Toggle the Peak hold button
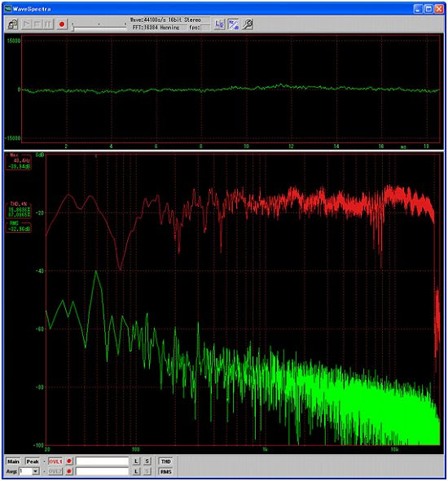Image resolution: width=448 pixels, height=481 pixels. [x=33, y=461]
